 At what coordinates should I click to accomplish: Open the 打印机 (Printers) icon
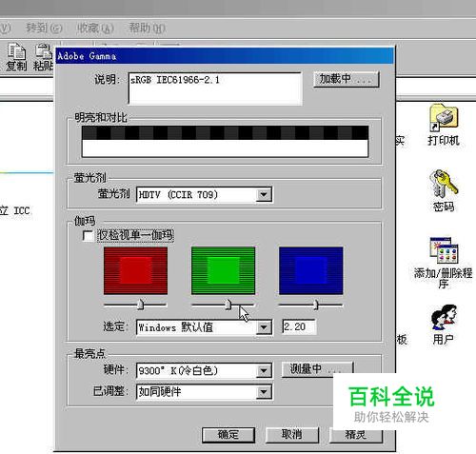444,124
